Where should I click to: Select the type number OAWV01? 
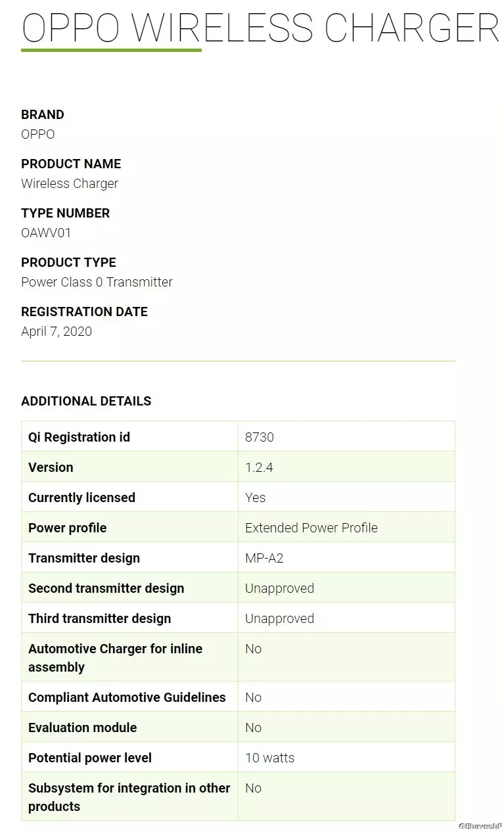(x=46, y=233)
